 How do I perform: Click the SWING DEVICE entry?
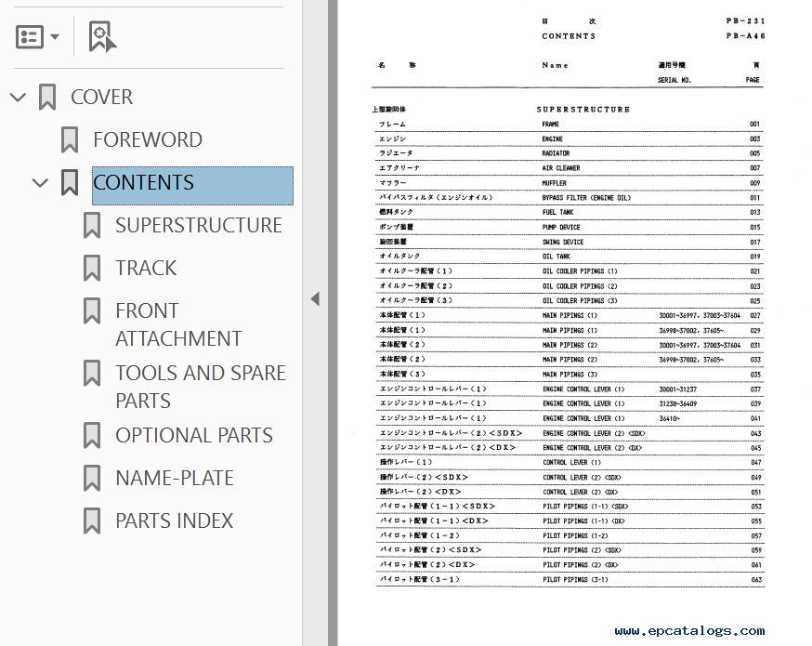pyautogui.click(x=563, y=243)
